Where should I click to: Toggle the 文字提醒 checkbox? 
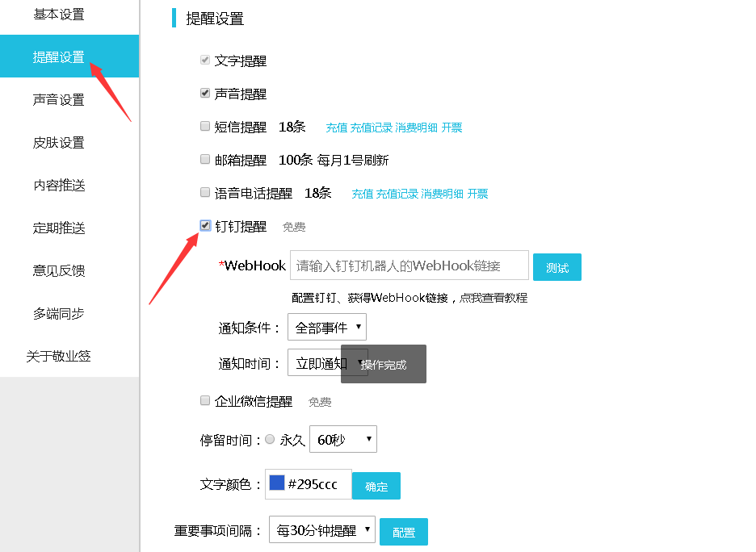[x=205, y=60]
